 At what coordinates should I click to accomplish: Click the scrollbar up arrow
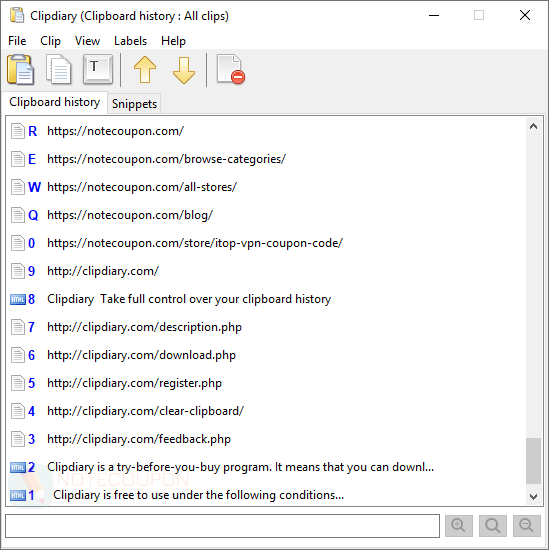point(534,126)
